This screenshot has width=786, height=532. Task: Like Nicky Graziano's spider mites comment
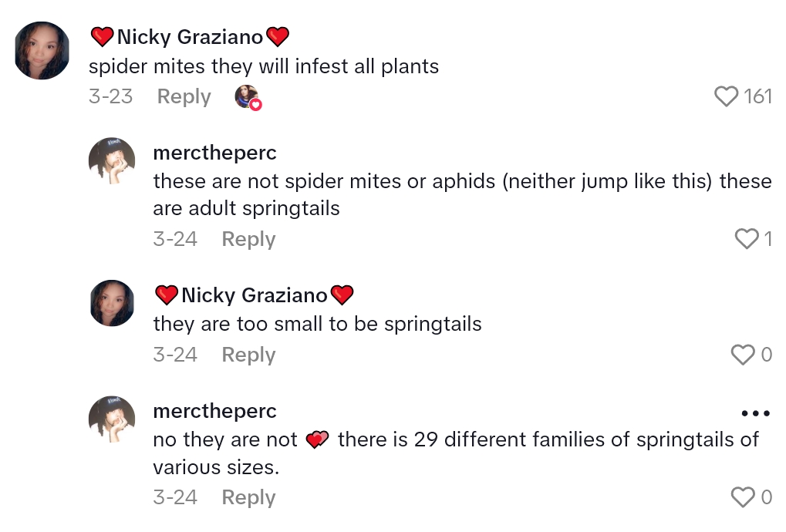tap(727, 96)
